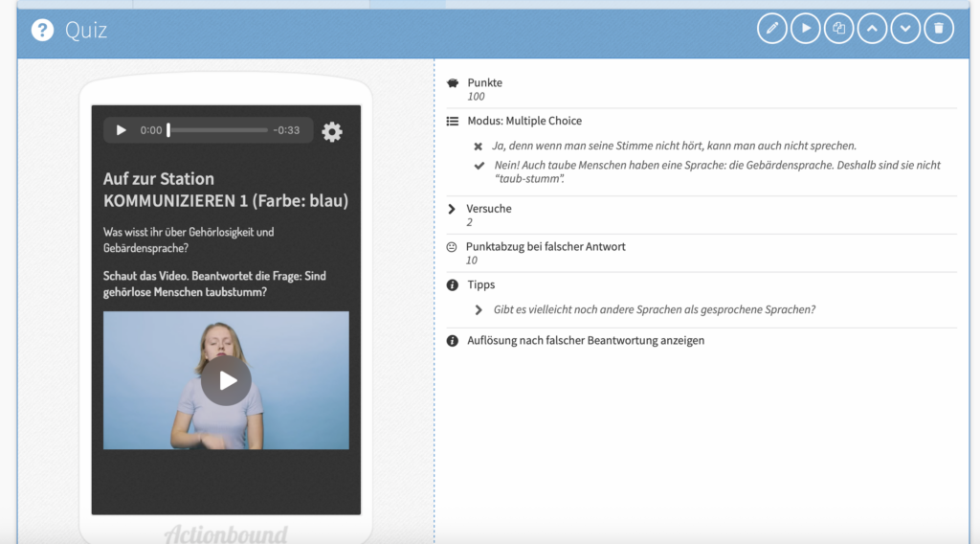This screenshot has width=980, height=544.
Task: Move the Quiz element down with arrow icon
Action: tap(905, 29)
